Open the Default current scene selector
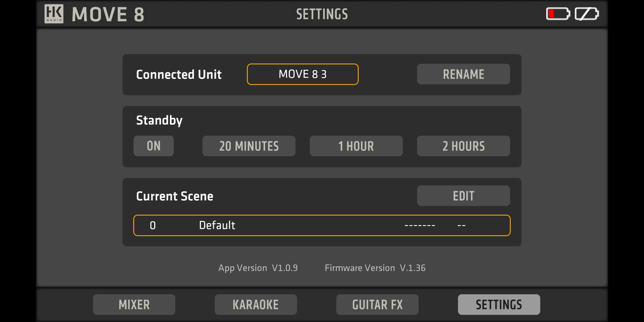This screenshot has width=644, height=322. click(x=322, y=225)
